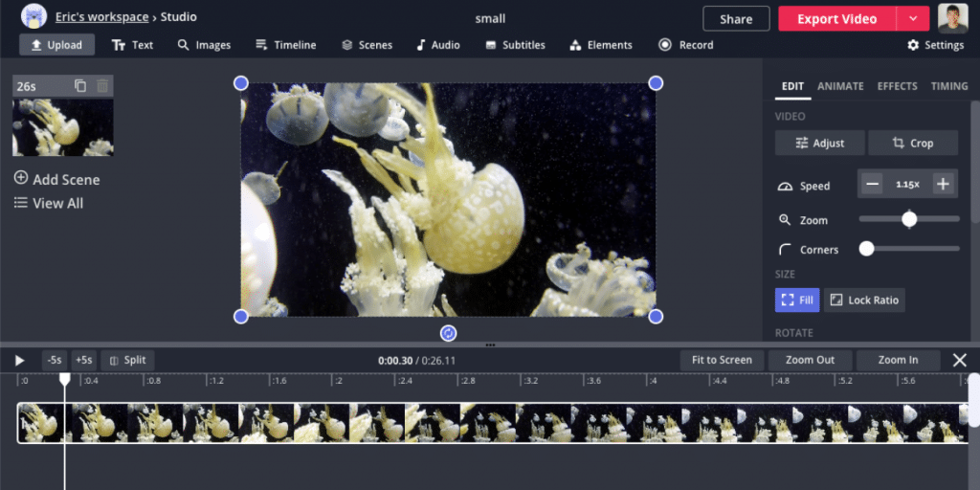Click the rotate handle below the video
980x490 pixels.
(448, 333)
